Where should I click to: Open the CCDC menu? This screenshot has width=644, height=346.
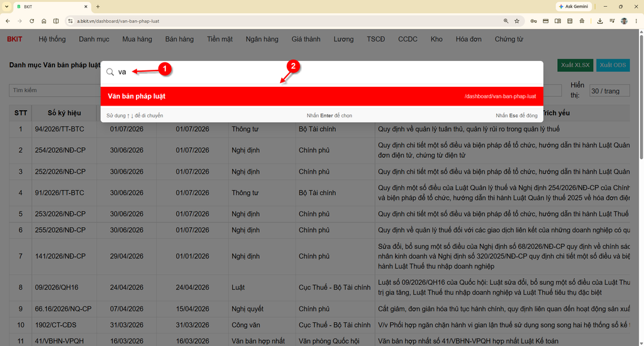point(408,39)
